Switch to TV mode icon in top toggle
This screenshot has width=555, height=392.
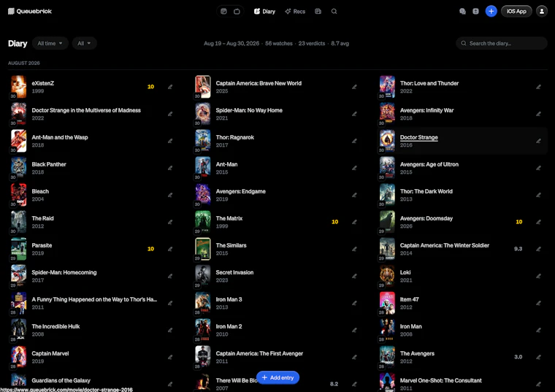point(237,12)
